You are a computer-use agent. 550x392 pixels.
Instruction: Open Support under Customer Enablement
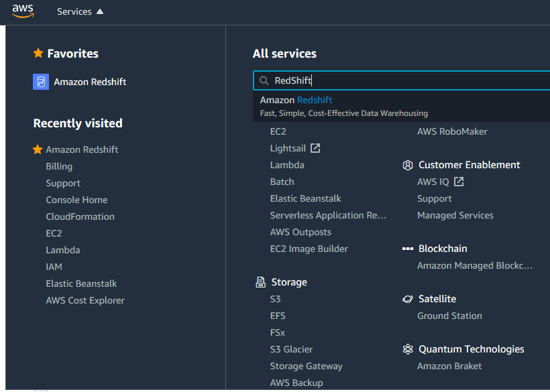click(434, 199)
